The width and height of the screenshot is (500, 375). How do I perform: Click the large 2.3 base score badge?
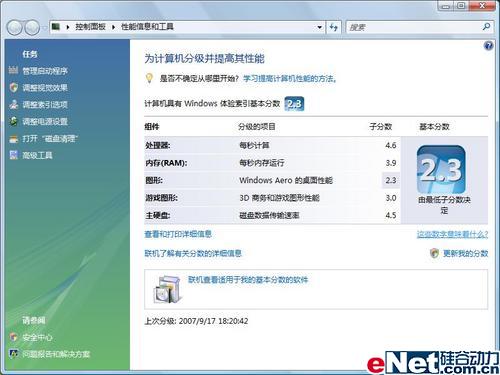click(441, 169)
